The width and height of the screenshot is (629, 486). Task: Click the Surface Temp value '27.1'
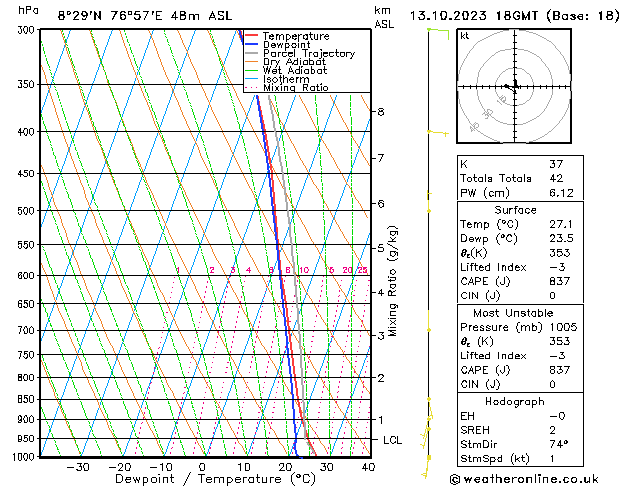tap(561, 224)
